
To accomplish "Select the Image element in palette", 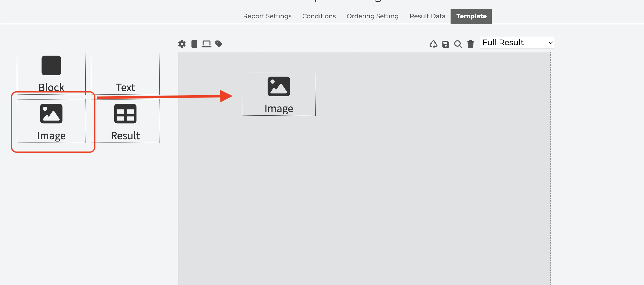I will click(x=51, y=121).
